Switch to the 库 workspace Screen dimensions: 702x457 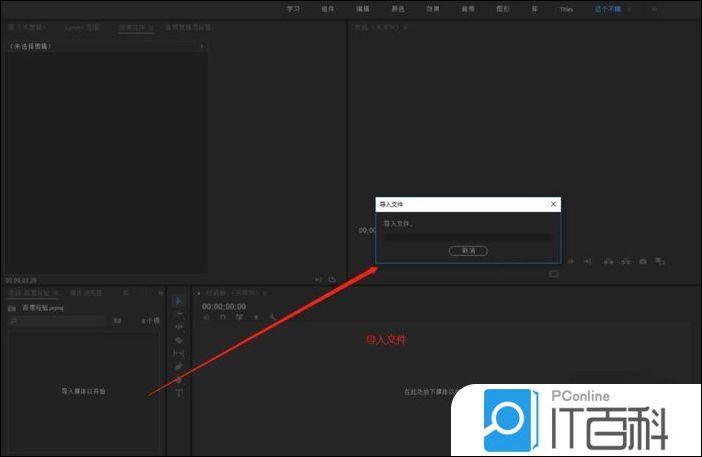(535, 9)
